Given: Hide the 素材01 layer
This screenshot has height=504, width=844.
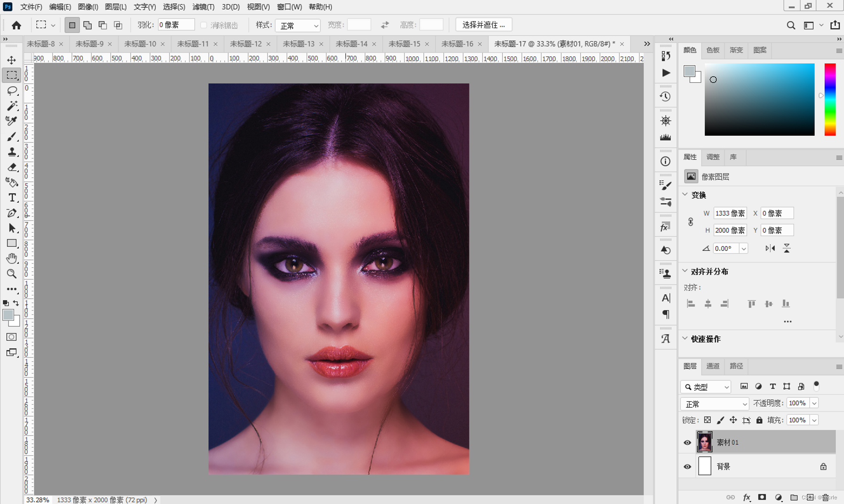Looking at the screenshot, I should coord(687,442).
